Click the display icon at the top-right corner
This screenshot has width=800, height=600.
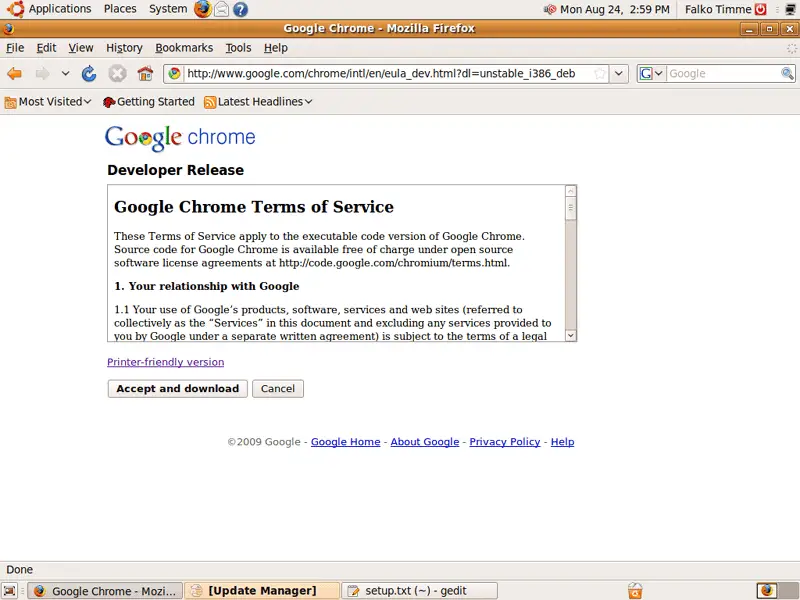[x=790, y=9]
